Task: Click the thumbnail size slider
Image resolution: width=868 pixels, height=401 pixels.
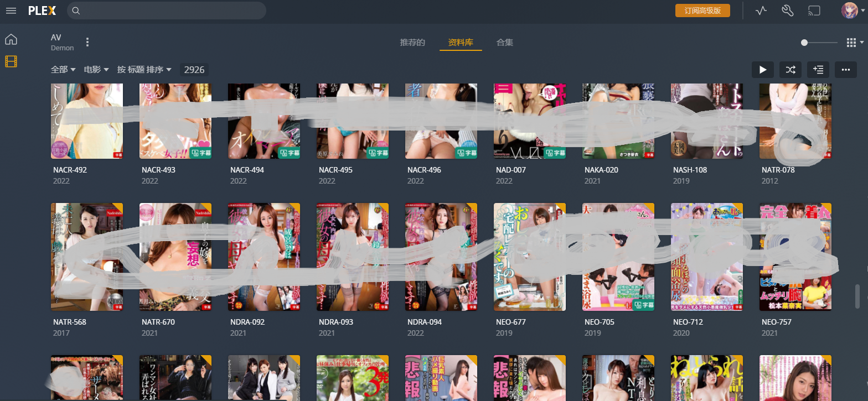Action: pos(820,43)
